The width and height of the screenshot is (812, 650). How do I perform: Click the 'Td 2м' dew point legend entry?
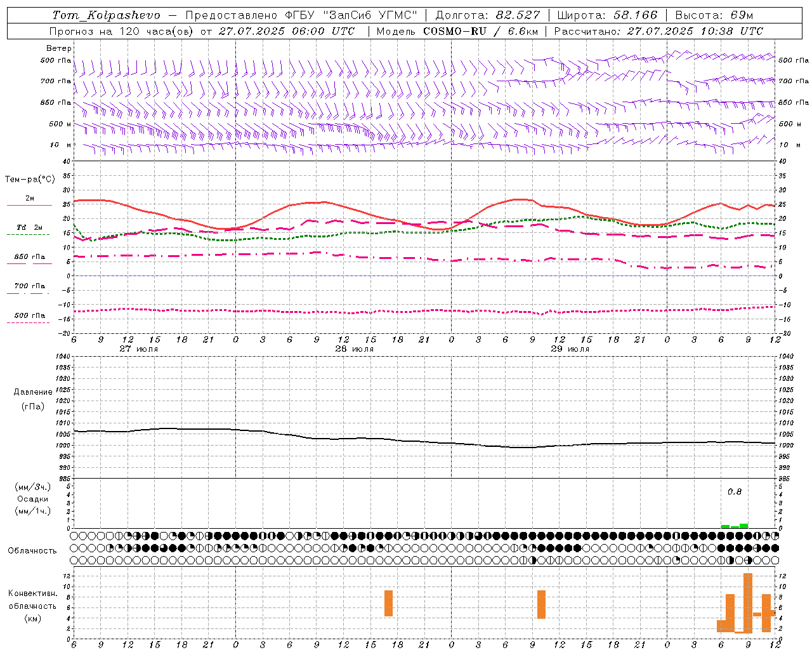[x=29, y=227]
